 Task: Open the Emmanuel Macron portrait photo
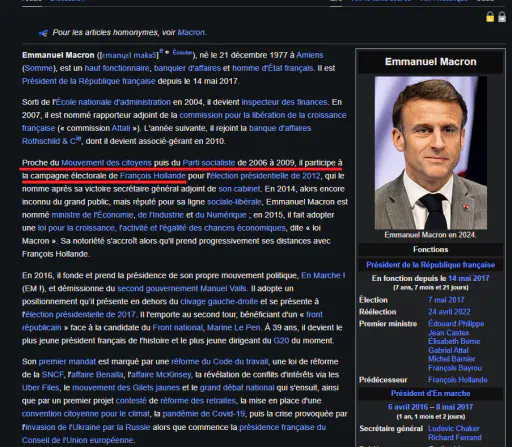(431, 153)
